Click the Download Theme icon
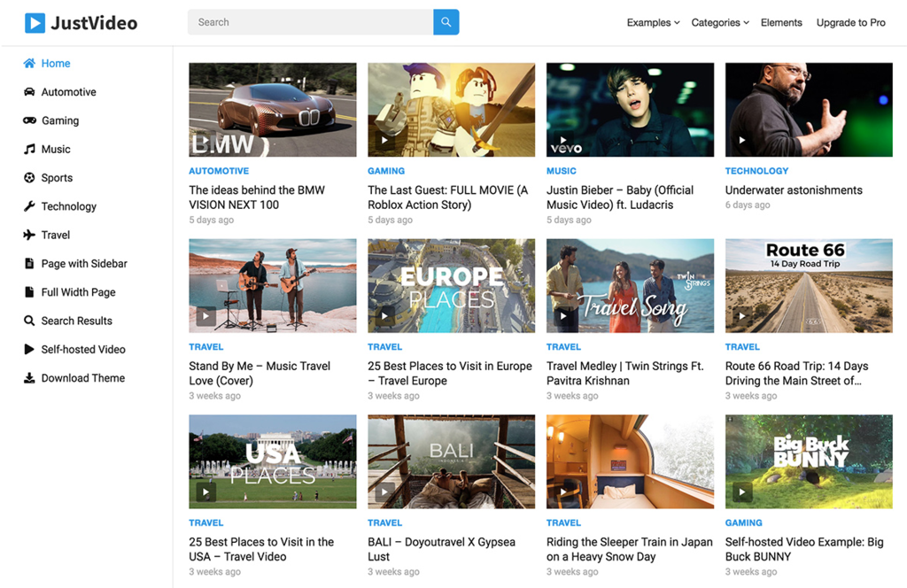Image resolution: width=907 pixels, height=588 pixels. coord(27,377)
